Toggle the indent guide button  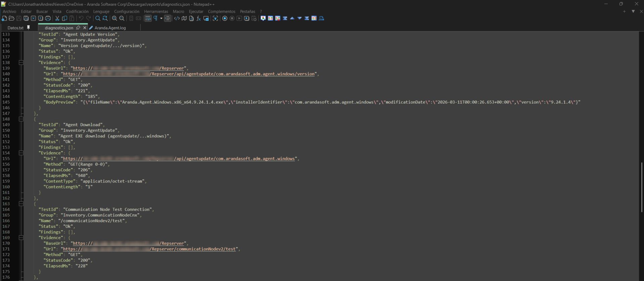click(x=167, y=18)
